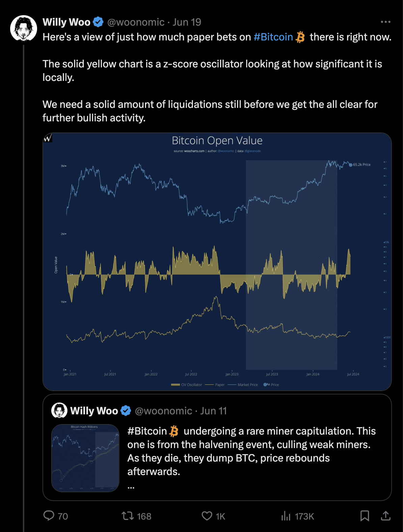
Task: Open the Bitcoin Hash Ribbons thumbnail
Action: (85, 458)
